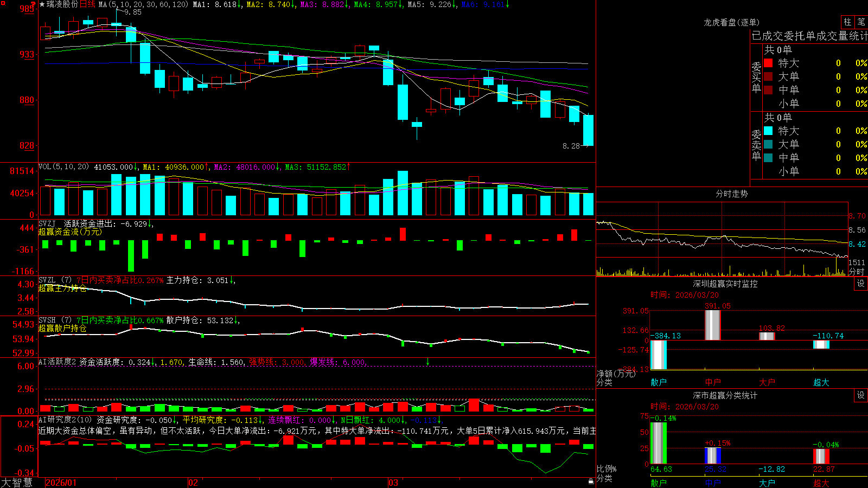This screenshot has height=488, width=868.
Task: Open the MA(5,10,20,30,60,120) indicator parameters
Action: 143,4
